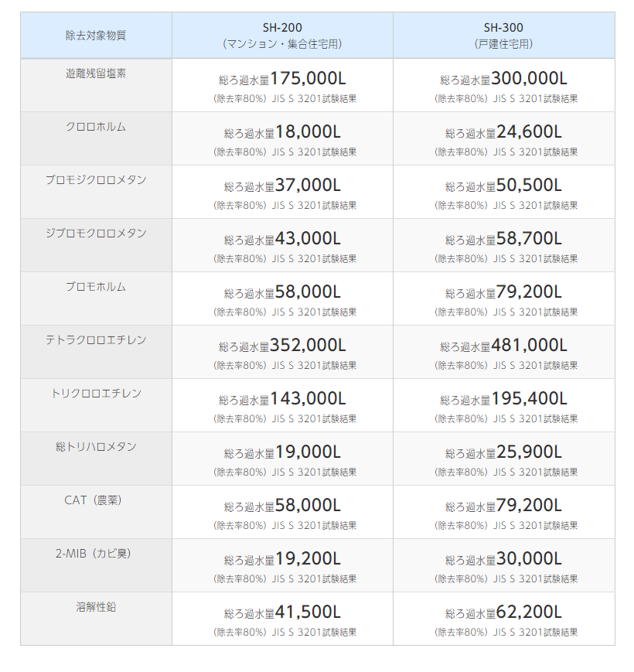The height and width of the screenshot is (672, 634).
Task: Click the 175,000L value for SH-200
Action: click(308, 79)
